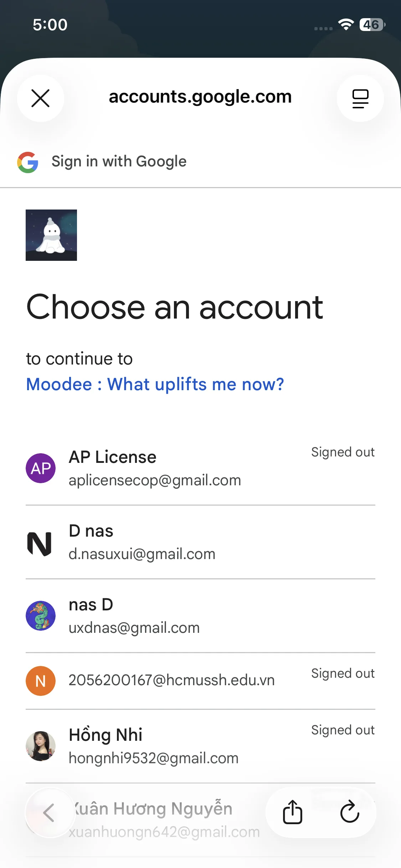Tap the black N avatar icon
401x868 pixels.
[40, 543]
